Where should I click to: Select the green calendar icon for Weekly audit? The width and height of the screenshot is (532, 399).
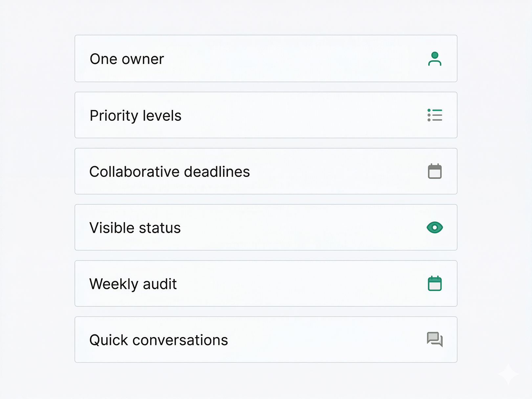435,283
